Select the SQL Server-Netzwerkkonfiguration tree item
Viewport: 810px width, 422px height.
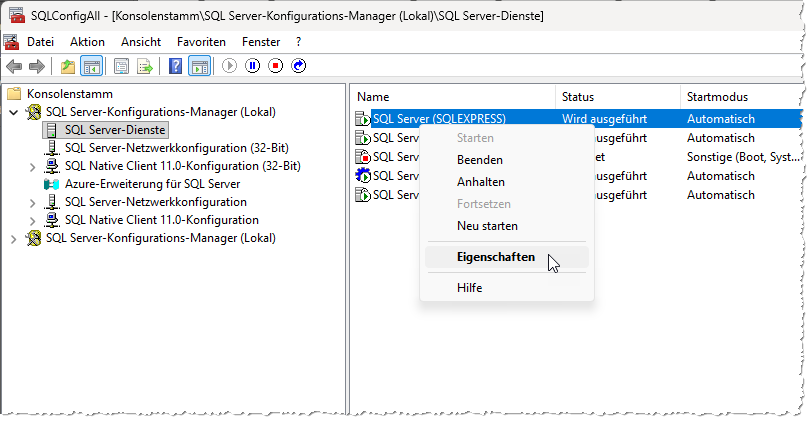[x=155, y=202]
